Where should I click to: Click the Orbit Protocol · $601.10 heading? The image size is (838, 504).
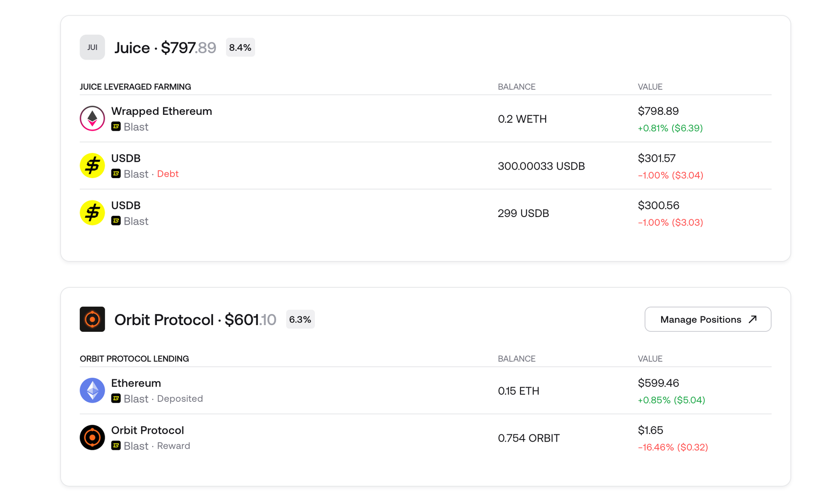click(195, 320)
